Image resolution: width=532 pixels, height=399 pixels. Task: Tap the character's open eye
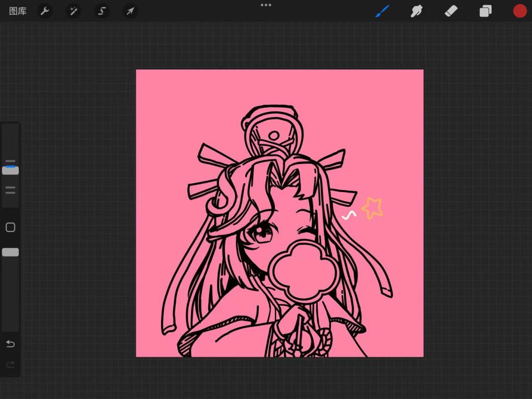263,233
